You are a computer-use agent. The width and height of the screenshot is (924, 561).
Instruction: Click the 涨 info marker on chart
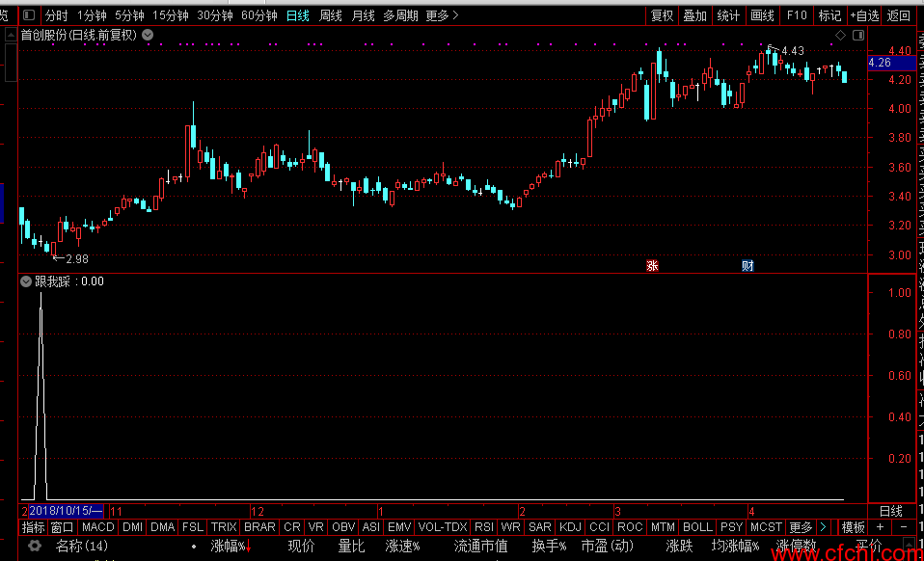click(652, 265)
